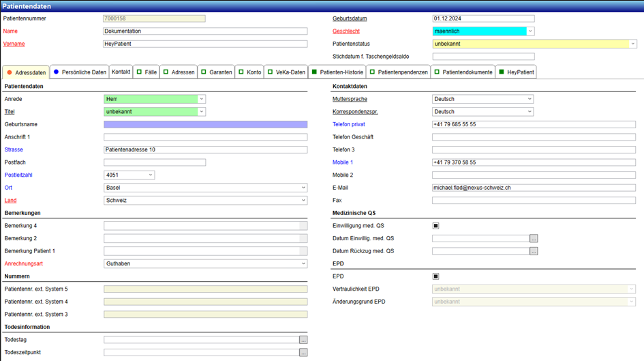Toggle the EPD checkbox

[436, 276]
